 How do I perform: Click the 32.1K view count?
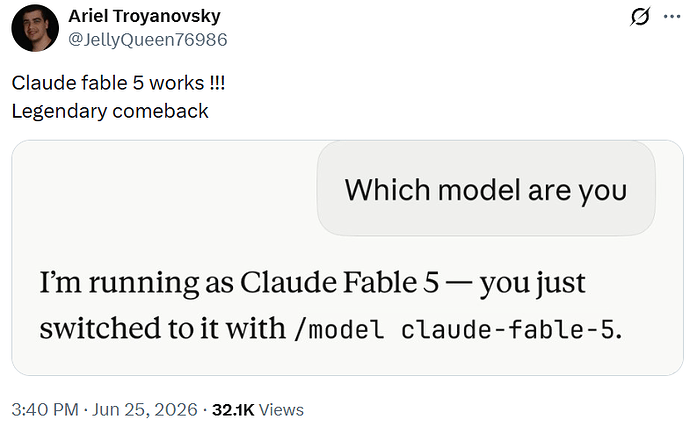pyautogui.click(x=233, y=410)
